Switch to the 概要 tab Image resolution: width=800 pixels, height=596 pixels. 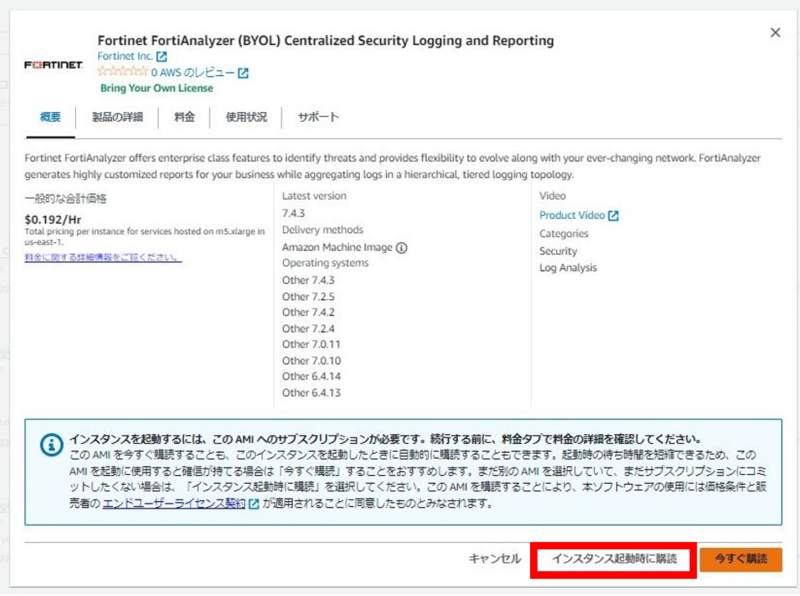(50, 117)
